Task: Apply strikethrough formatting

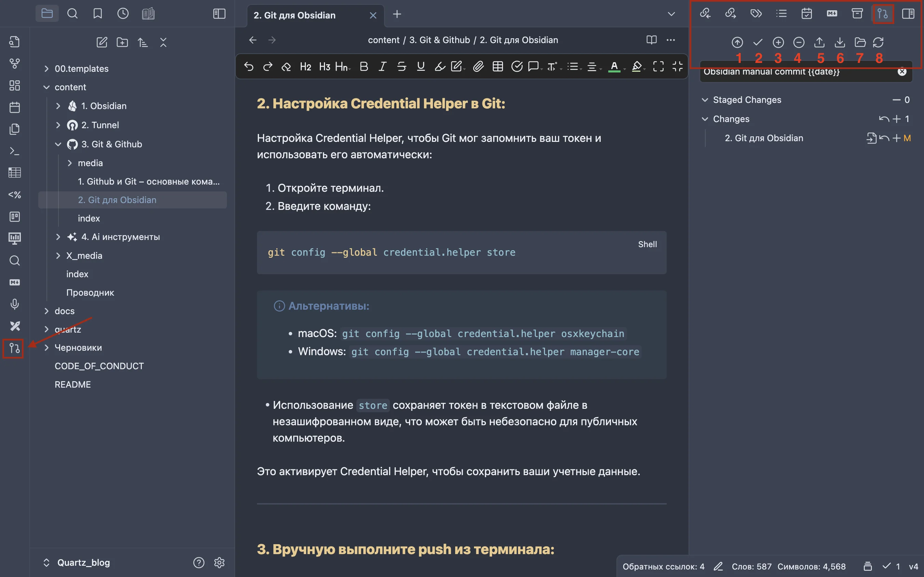Action: [401, 66]
